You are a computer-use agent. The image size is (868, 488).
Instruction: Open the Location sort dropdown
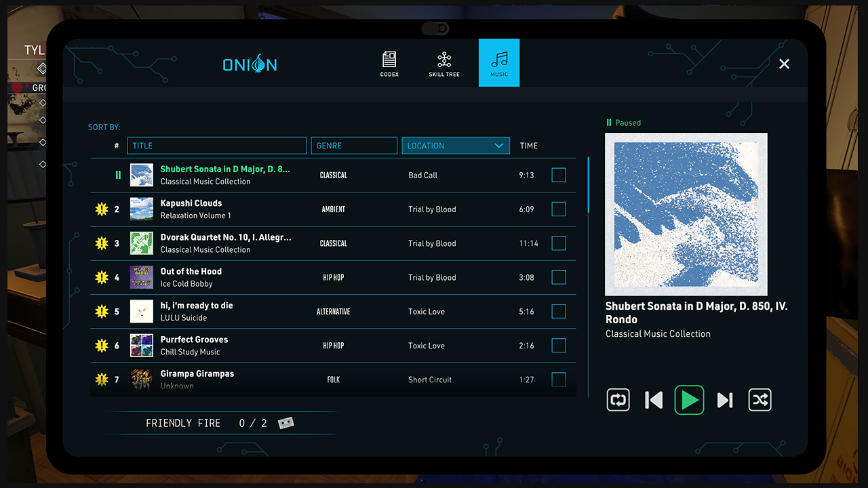point(456,146)
